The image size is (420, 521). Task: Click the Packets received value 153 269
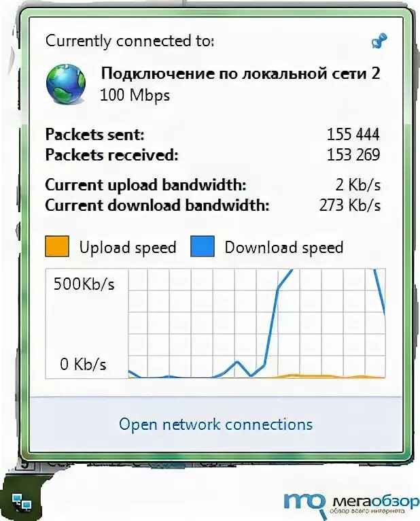pyautogui.click(x=353, y=155)
